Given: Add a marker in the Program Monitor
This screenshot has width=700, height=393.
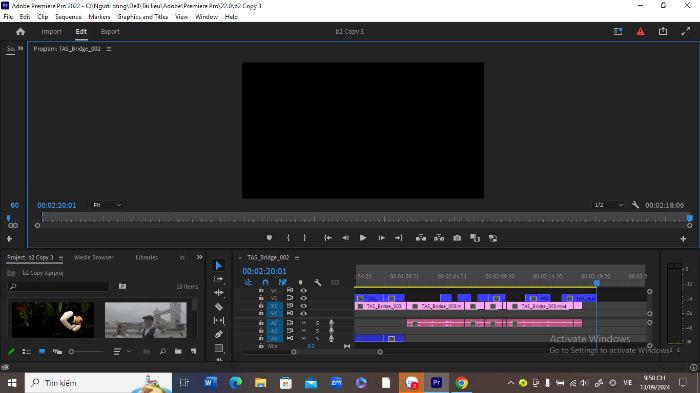Looking at the screenshot, I should tap(269, 238).
